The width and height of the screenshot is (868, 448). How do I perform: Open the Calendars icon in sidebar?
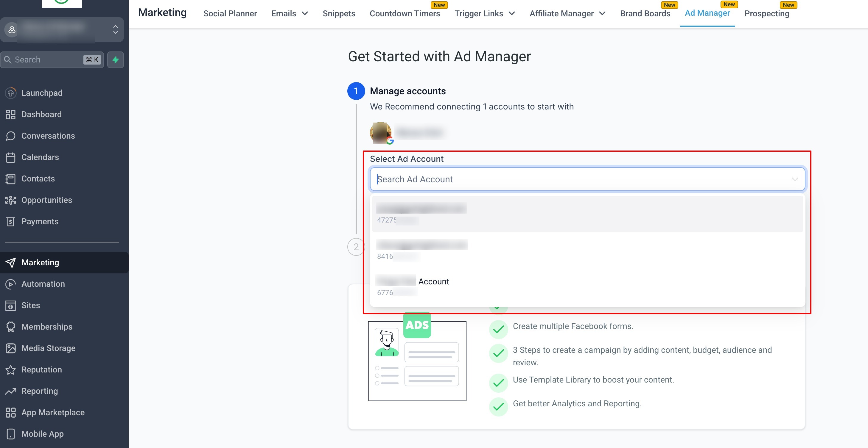pyautogui.click(x=10, y=157)
